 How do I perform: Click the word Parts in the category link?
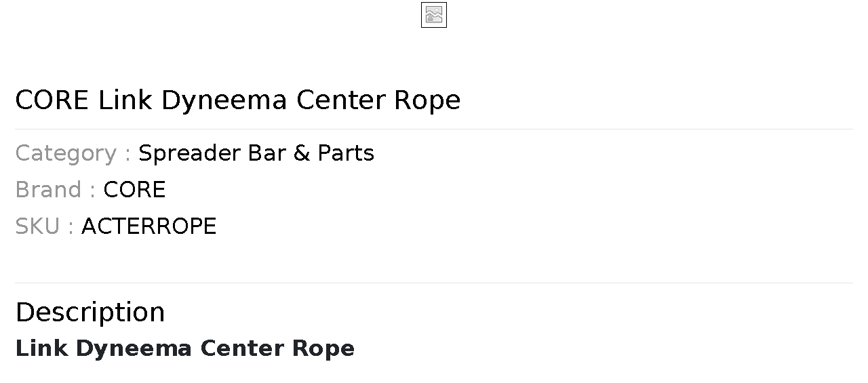point(346,153)
